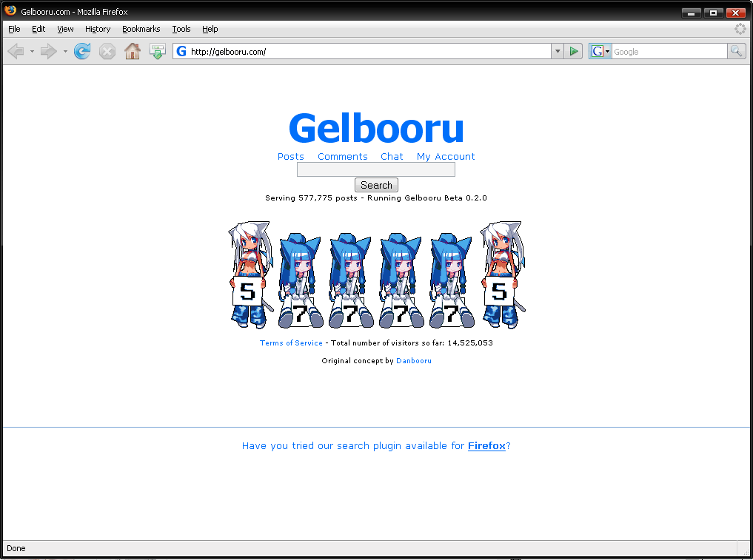The height and width of the screenshot is (560, 753).
Task: Open the address bar history dropdown
Action: 557,51
